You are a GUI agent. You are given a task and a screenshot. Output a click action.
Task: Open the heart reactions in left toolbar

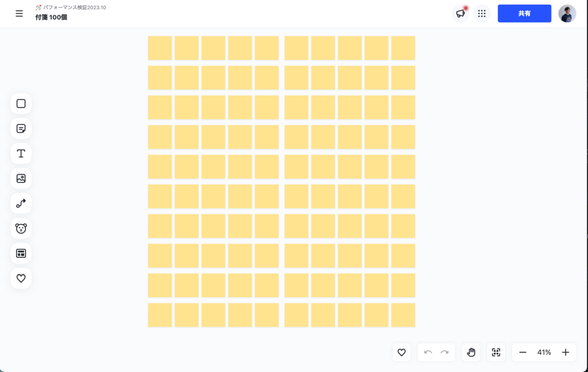(21, 278)
